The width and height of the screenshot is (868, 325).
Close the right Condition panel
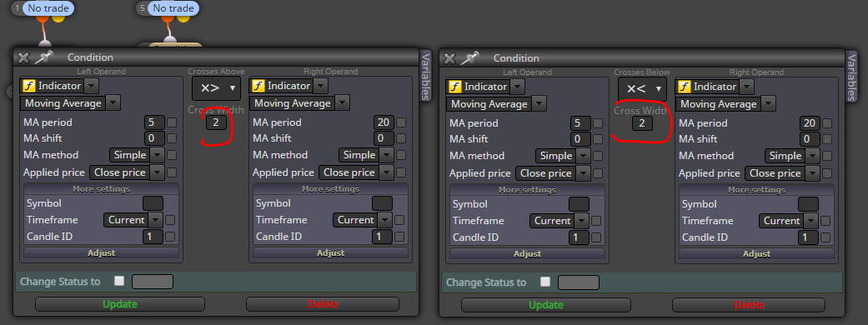(449, 57)
